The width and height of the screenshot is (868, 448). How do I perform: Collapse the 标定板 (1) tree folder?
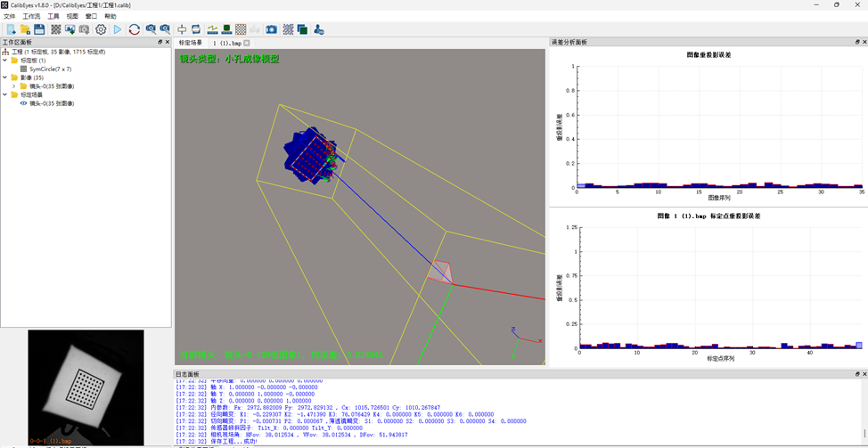point(4,61)
